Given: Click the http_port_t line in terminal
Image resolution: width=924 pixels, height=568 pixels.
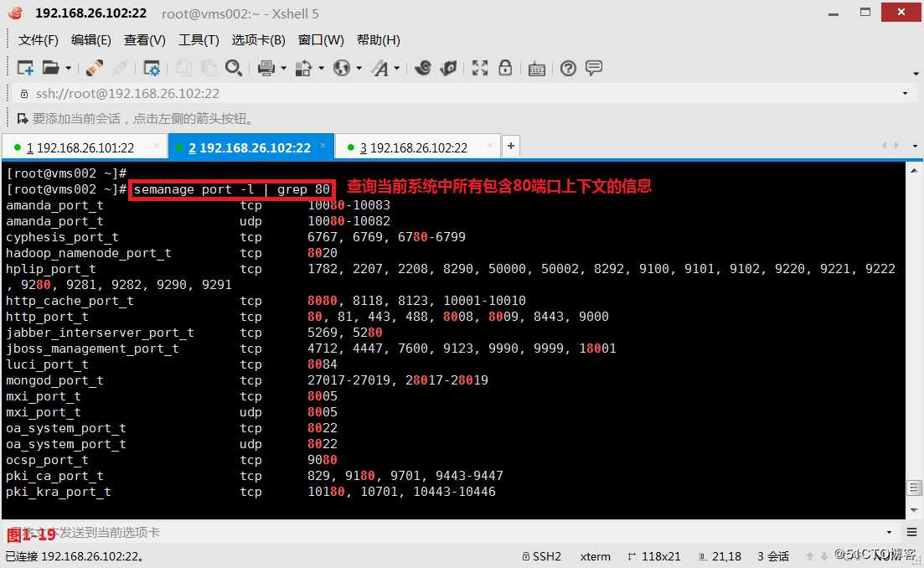Looking at the screenshot, I should click(307, 317).
